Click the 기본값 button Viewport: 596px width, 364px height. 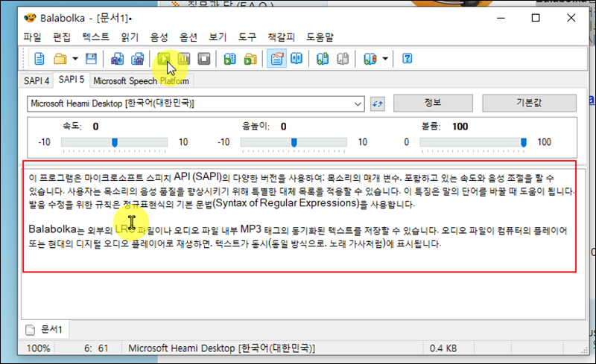[x=529, y=103]
